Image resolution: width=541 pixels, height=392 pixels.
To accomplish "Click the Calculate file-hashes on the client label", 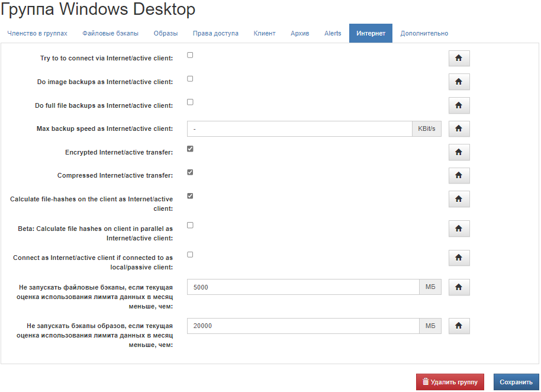I will coord(91,204).
